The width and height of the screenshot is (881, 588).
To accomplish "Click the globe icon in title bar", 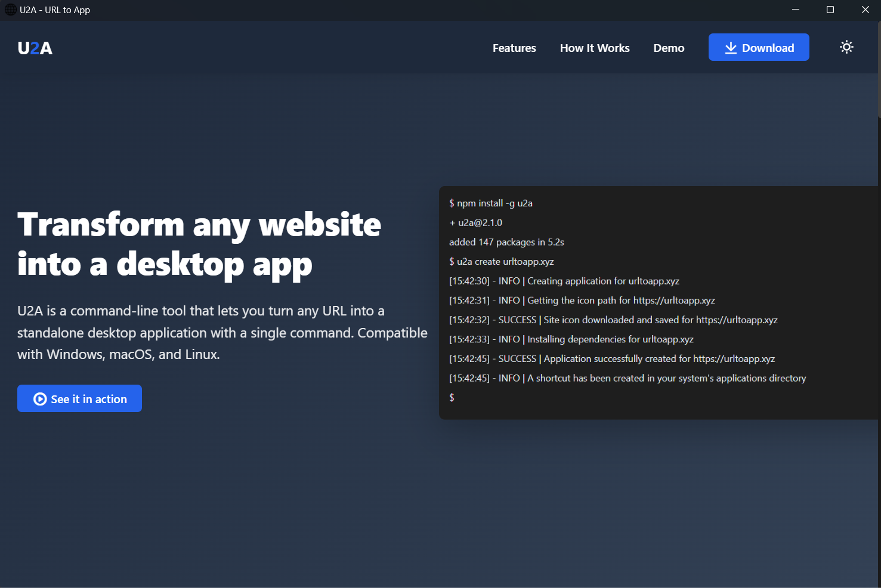I will (x=10, y=10).
